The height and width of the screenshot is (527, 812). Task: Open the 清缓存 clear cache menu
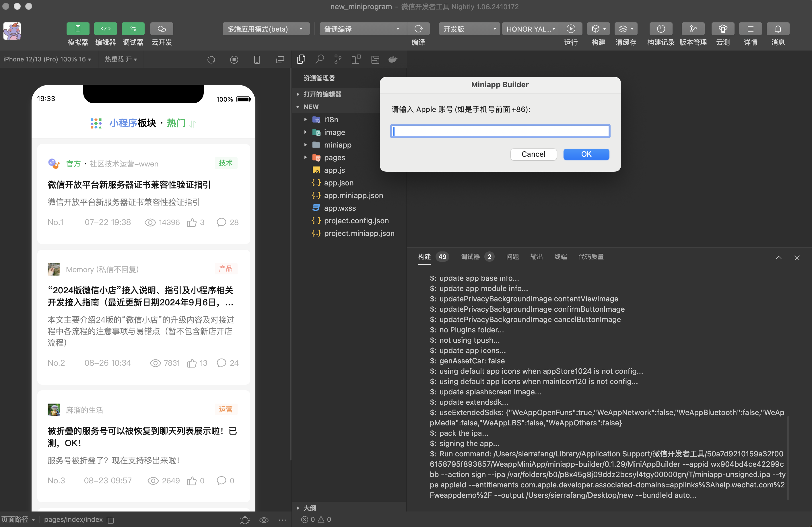click(626, 29)
